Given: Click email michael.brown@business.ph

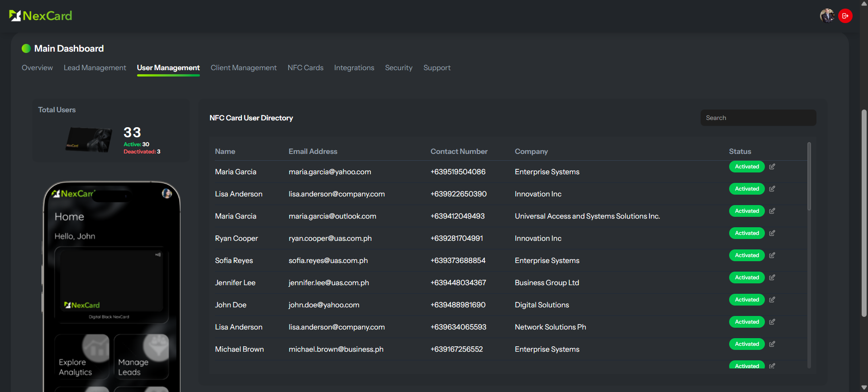Looking at the screenshot, I should coord(336,349).
